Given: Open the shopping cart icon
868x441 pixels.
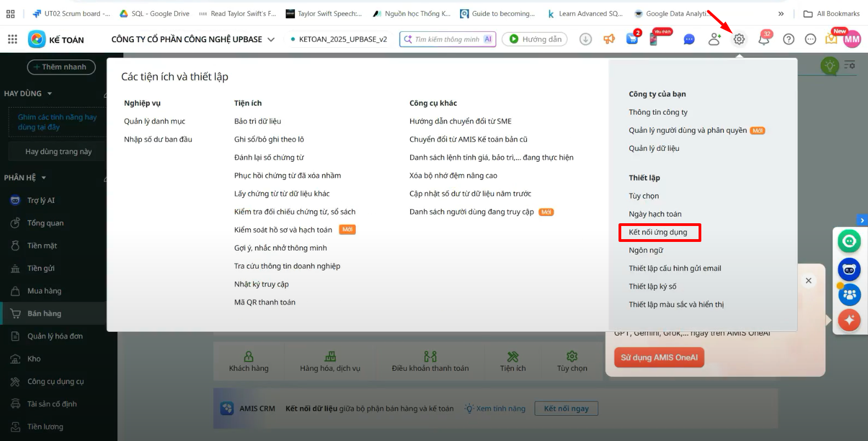Looking at the screenshot, I should (x=632, y=39).
